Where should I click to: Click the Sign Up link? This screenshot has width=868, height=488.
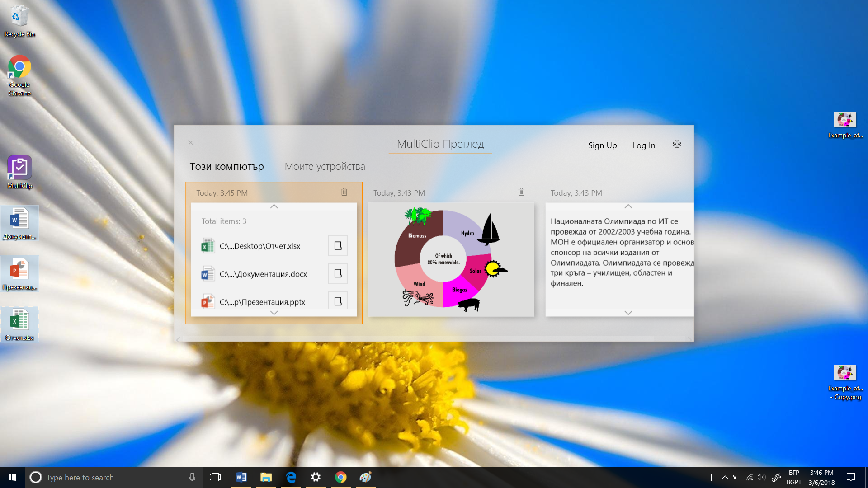[x=602, y=145]
